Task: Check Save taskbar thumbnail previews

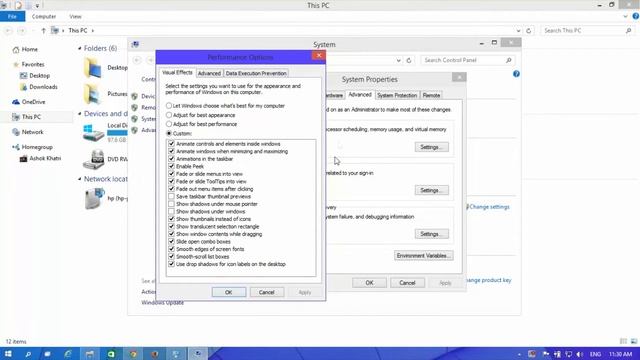Action: (x=171, y=196)
